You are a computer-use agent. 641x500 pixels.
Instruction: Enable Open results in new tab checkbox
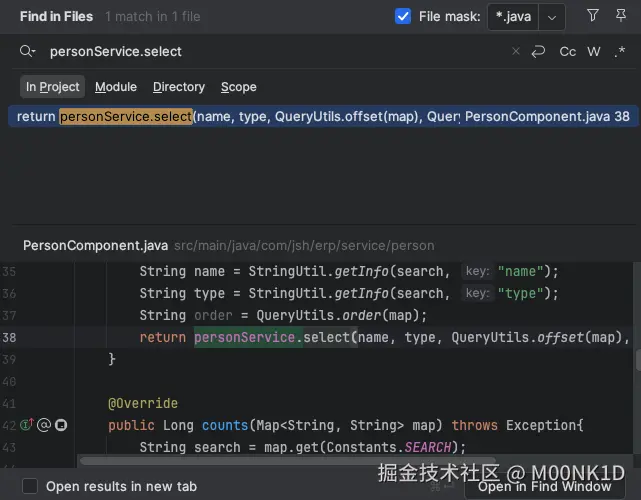30,486
